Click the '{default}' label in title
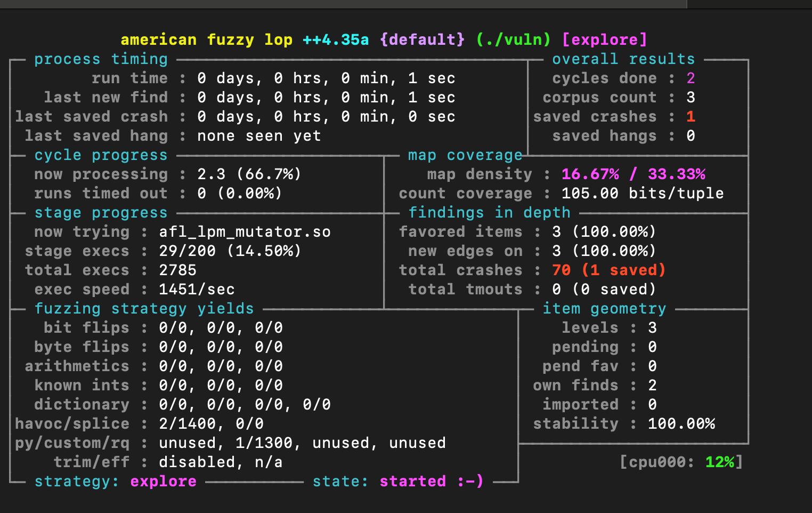This screenshot has height=513, width=812. [x=423, y=40]
